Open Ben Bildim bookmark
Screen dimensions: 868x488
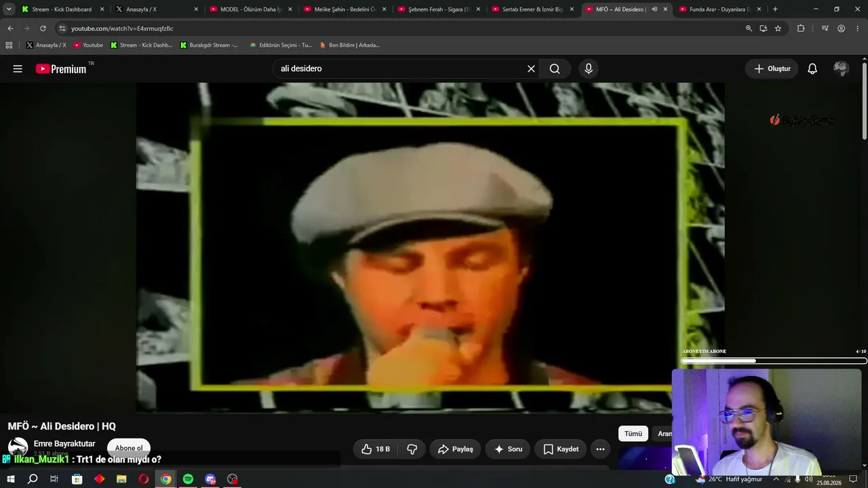coord(350,45)
